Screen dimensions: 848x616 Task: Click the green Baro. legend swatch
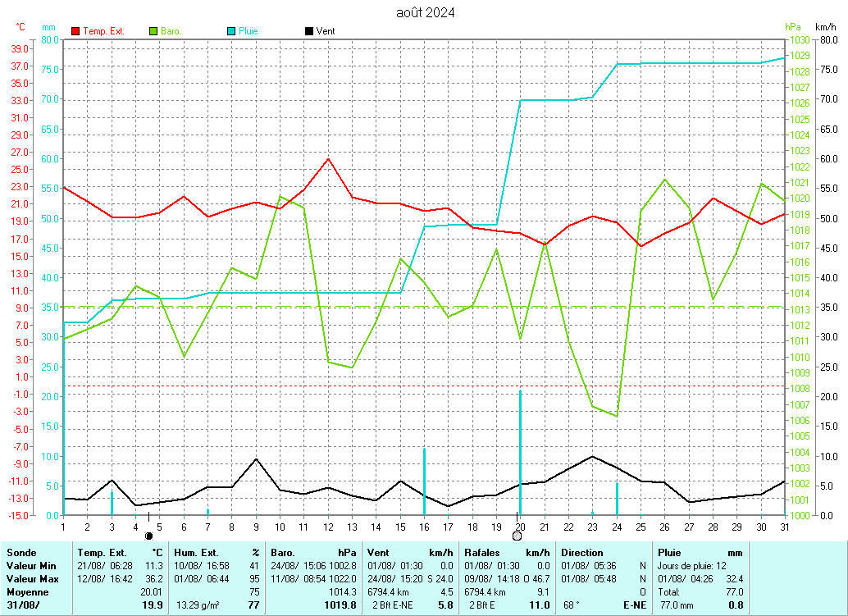point(153,31)
